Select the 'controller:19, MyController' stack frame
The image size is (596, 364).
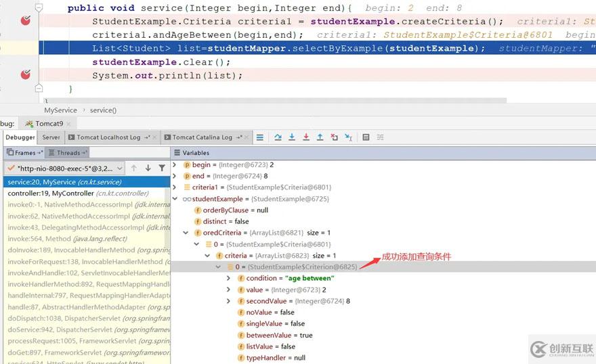[87, 194]
